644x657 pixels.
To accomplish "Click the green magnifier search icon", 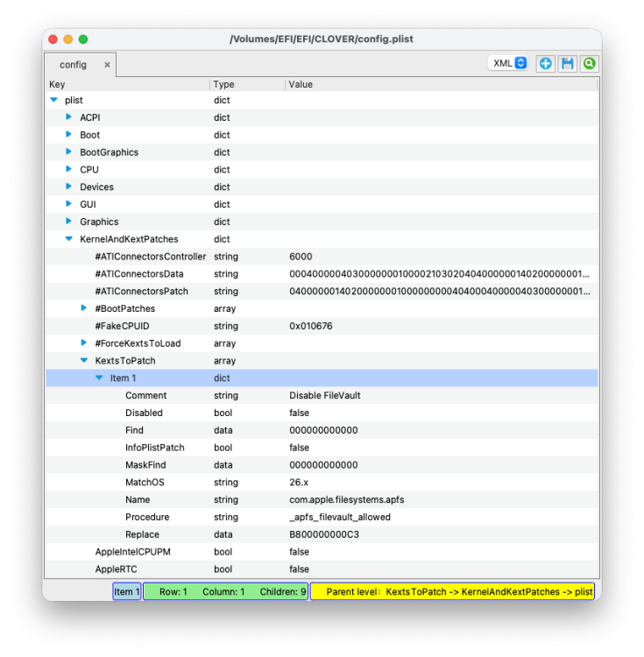I will 590,64.
